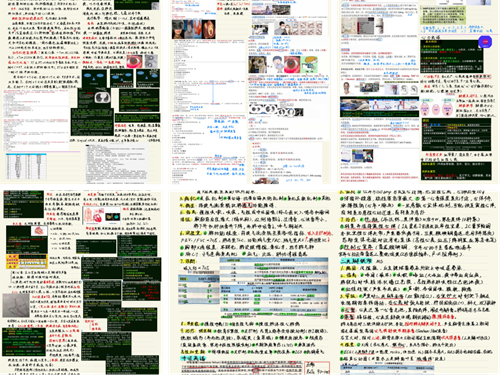This screenshot has height=375, width=500.
Task: Select the cyan highlighted heading in the sixth page
Action: (x=356, y=261)
